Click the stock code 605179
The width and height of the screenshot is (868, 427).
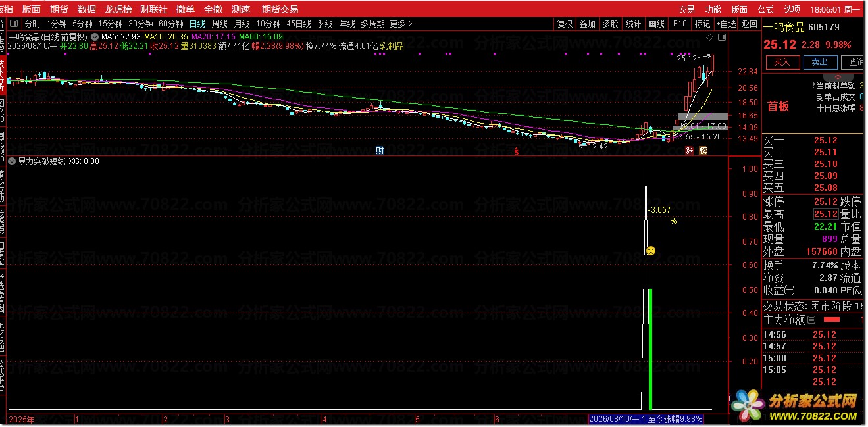823,27
